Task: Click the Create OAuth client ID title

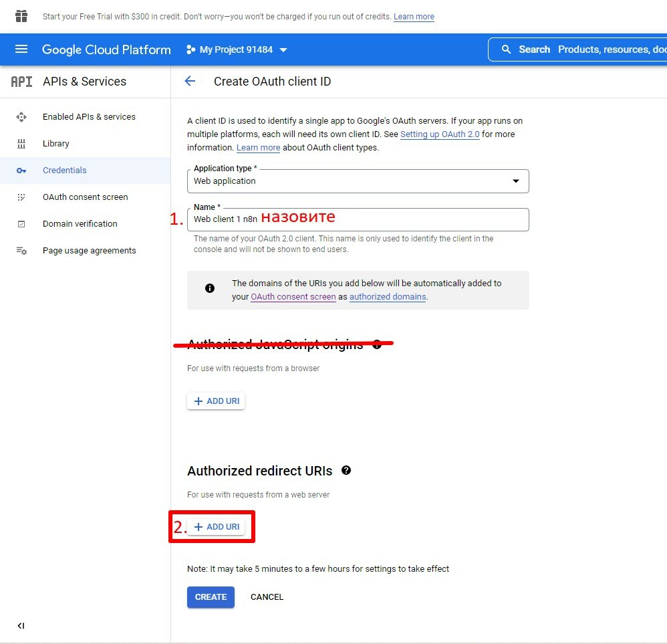Action: (x=272, y=82)
